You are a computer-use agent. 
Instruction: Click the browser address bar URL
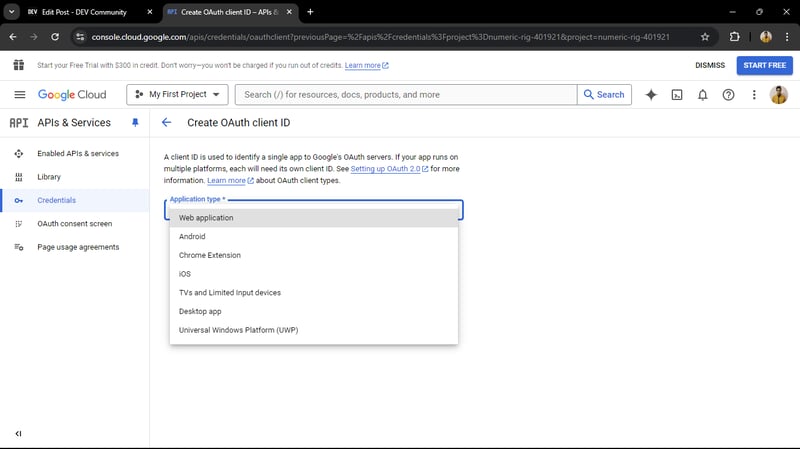pyautogui.click(x=380, y=37)
